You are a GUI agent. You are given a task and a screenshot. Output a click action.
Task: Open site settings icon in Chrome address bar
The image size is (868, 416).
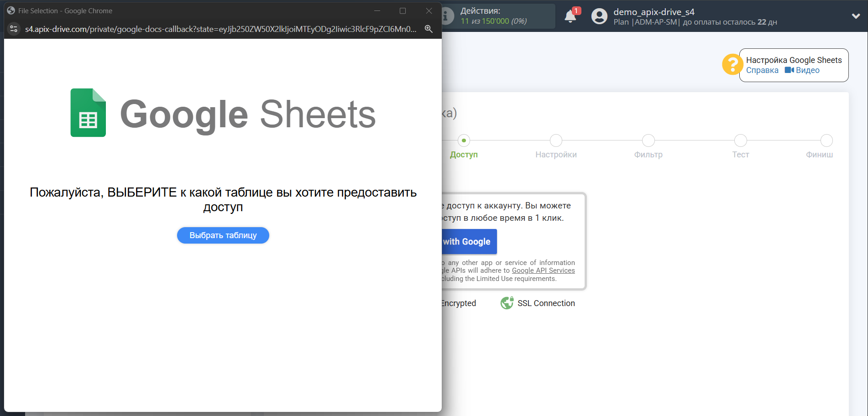click(14, 29)
